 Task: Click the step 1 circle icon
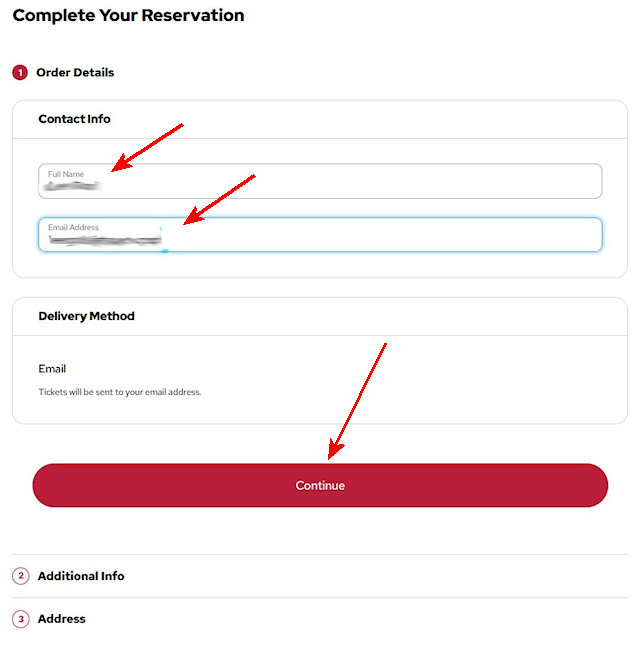20,73
